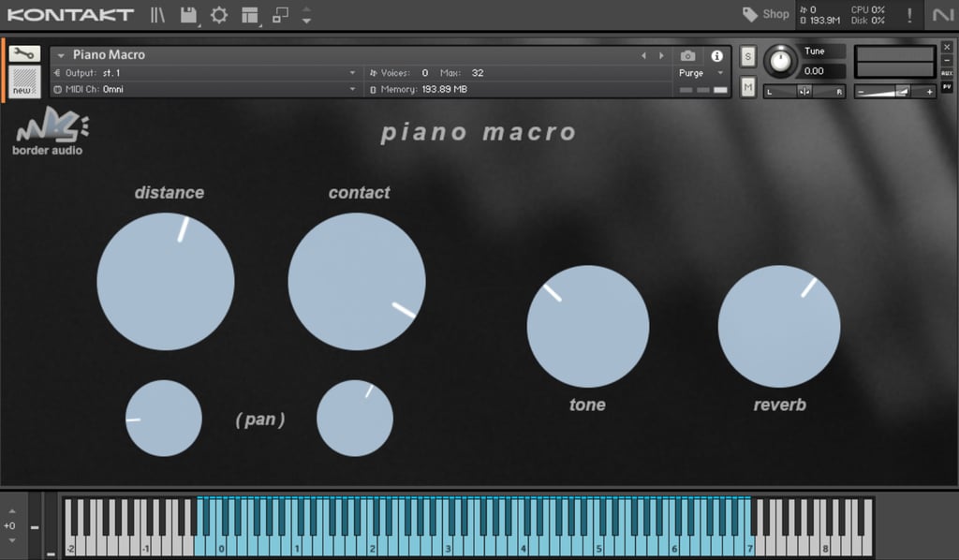Image resolution: width=959 pixels, height=560 pixels.
Task: Click the instrument volume slider
Action: [894, 92]
